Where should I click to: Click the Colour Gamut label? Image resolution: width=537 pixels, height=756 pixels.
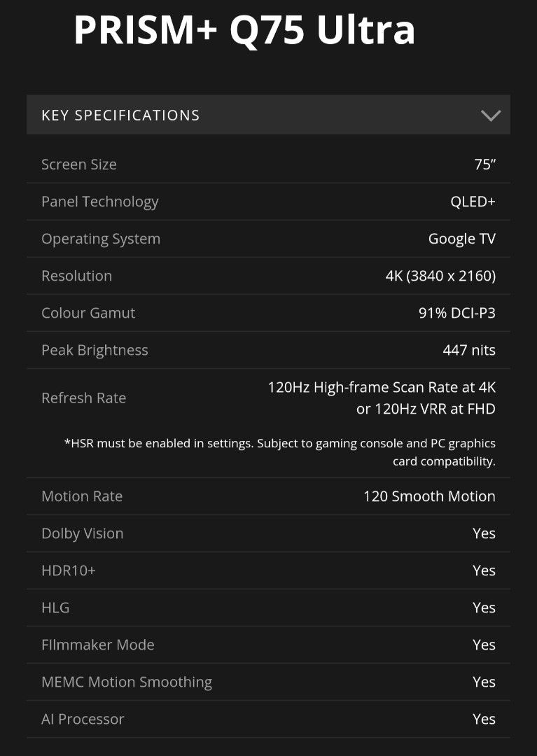[x=88, y=312]
